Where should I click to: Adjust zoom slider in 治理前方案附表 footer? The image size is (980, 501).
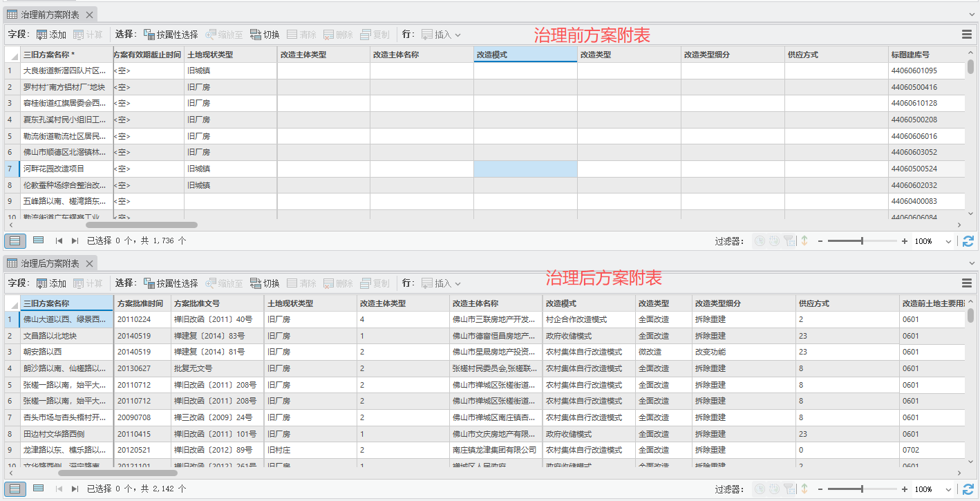pyautogui.click(x=862, y=241)
